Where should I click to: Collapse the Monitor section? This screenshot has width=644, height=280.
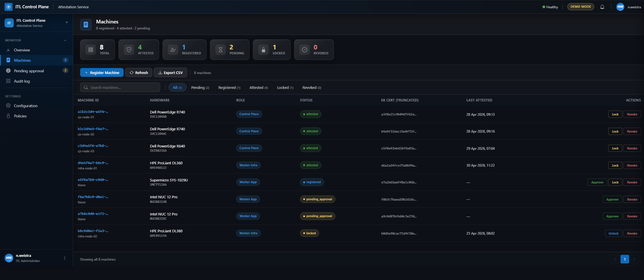pos(65,40)
